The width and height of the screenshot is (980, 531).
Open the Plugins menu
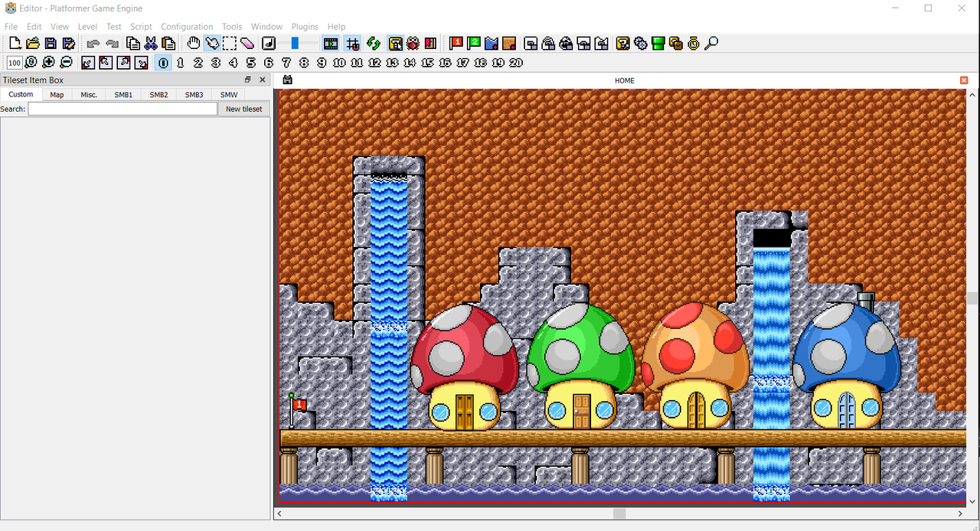coord(305,27)
